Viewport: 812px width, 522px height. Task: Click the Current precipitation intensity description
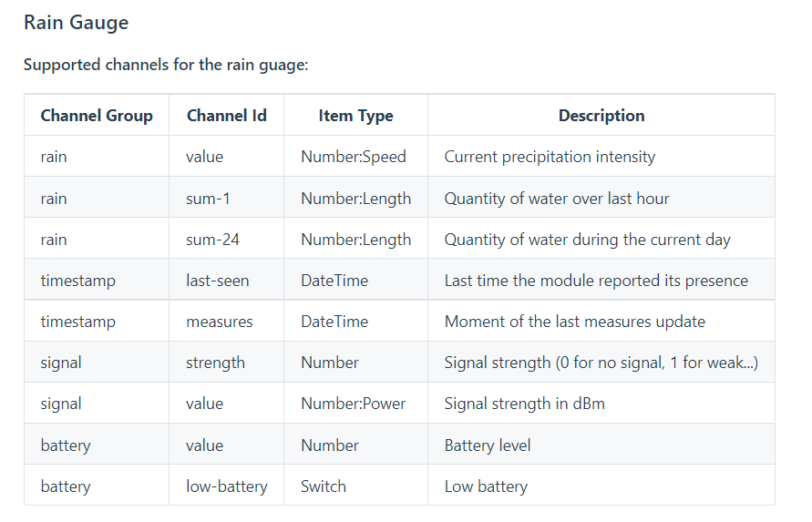[550, 157]
